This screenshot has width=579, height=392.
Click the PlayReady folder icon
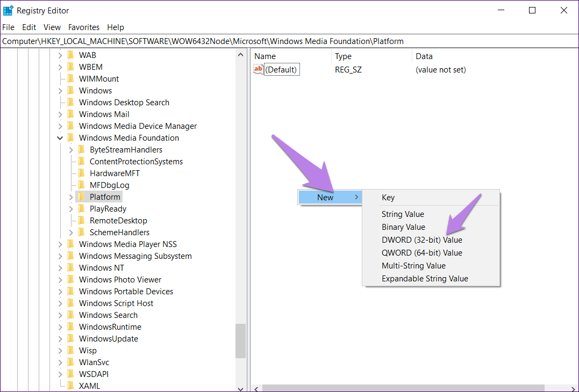pyautogui.click(x=81, y=209)
